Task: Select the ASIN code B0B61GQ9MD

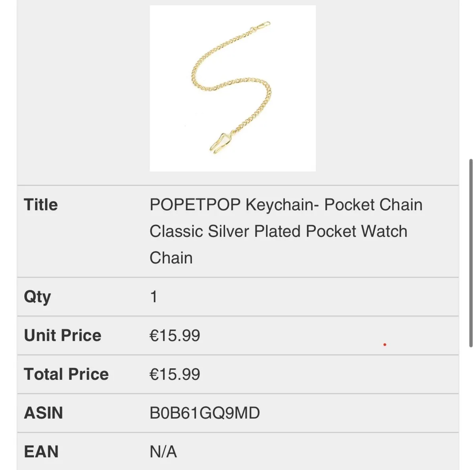Action: [205, 413]
